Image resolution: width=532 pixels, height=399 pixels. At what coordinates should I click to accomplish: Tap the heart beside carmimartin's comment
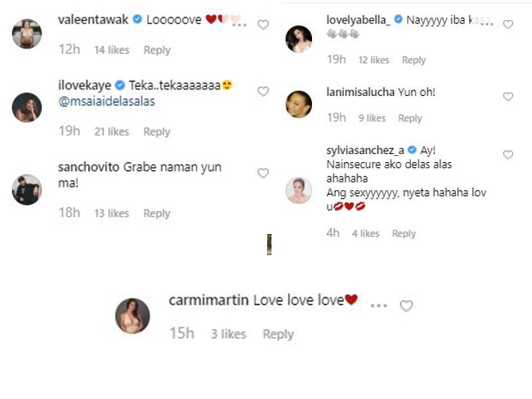pyautogui.click(x=406, y=306)
